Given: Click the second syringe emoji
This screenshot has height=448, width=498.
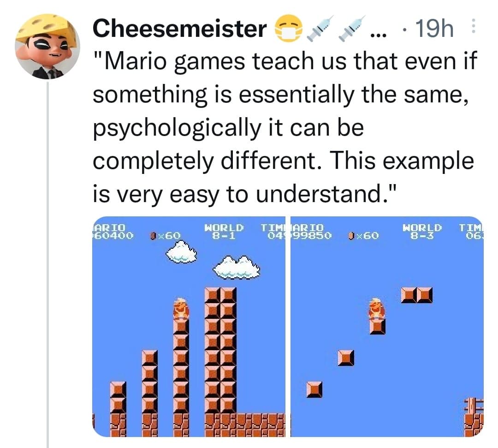Looking at the screenshot, I should [352, 28].
